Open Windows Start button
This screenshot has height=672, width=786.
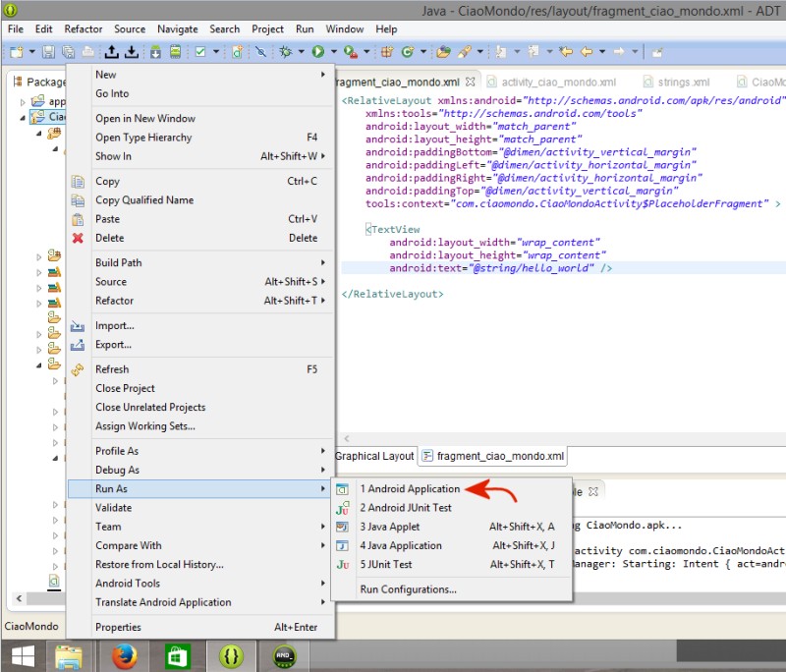(23, 655)
